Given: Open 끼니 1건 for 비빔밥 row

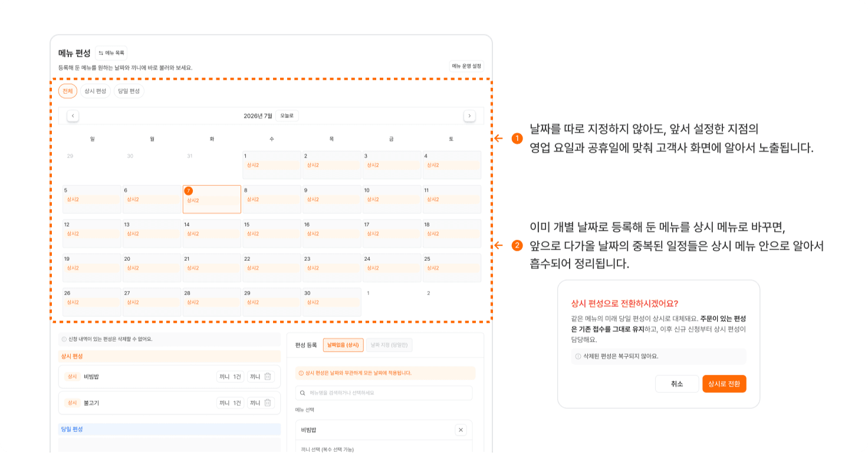Looking at the screenshot, I should [230, 376].
